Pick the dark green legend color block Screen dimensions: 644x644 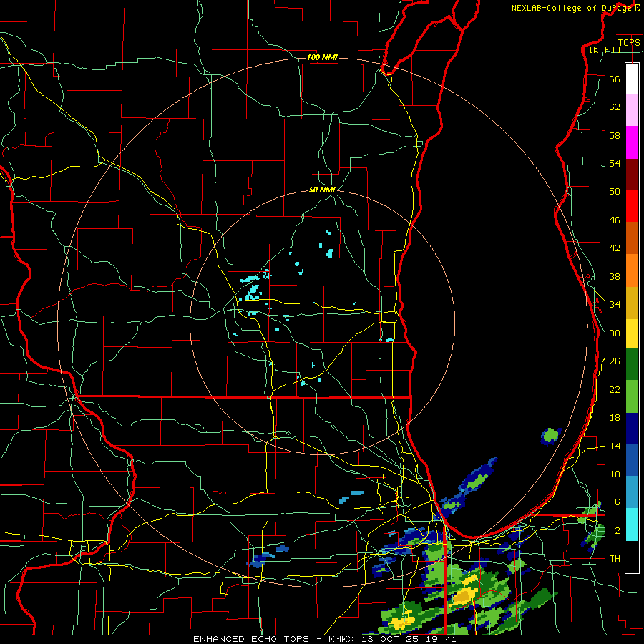coord(632,364)
